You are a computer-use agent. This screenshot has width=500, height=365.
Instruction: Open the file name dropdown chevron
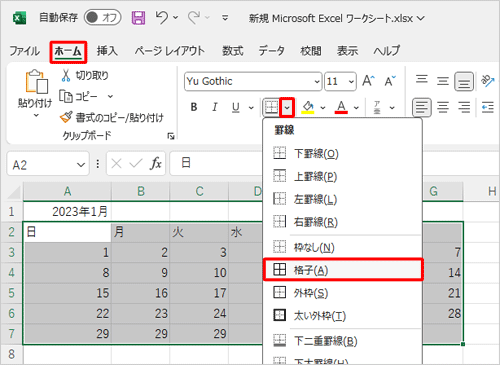tap(421, 18)
